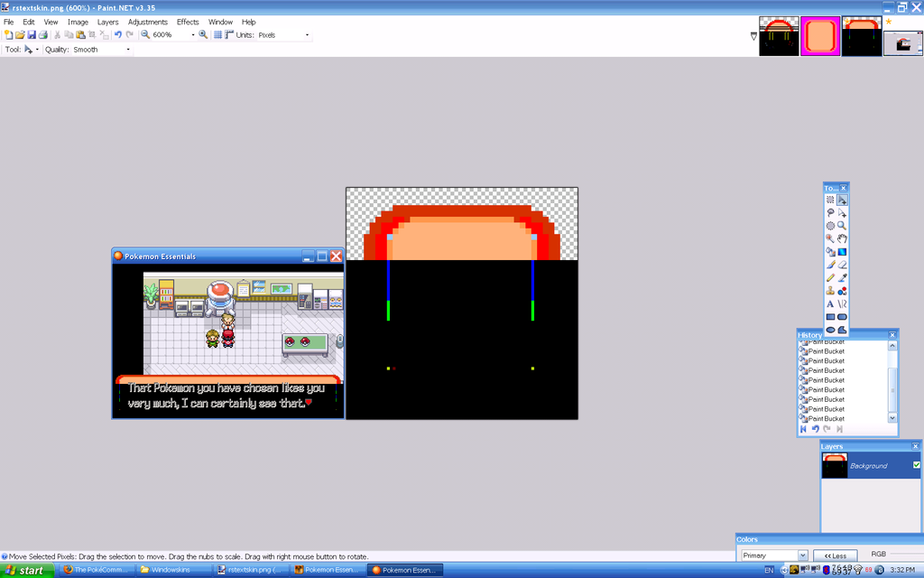
Task: Select the Background layer thumbnail
Action: (x=835, y=465)
